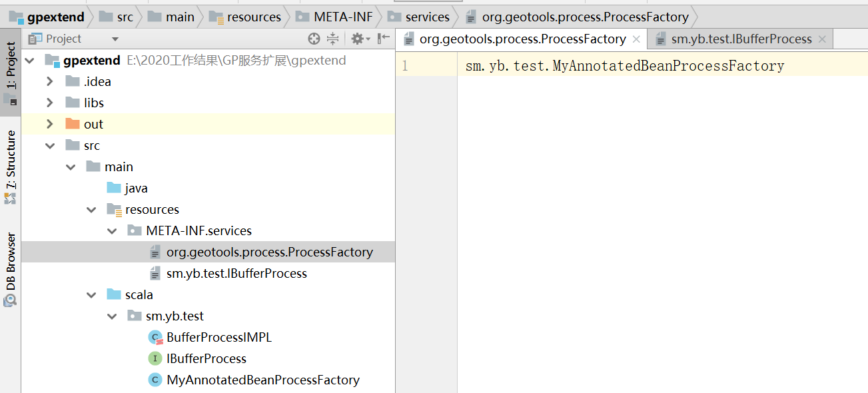This screenshot has width=868, height=393.
Task: Click the src folder icon in tree
Action: click(73, 146)
